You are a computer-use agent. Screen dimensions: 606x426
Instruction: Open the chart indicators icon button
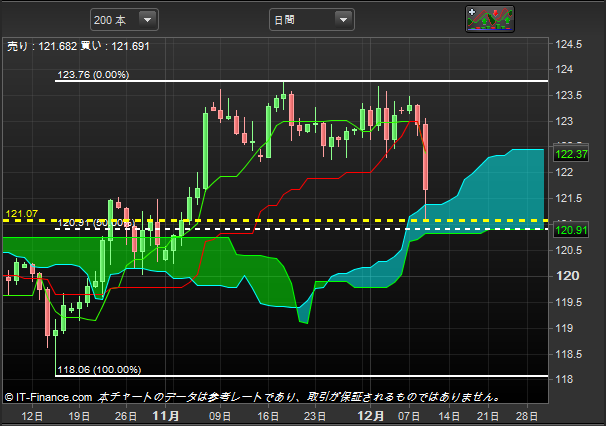click(490, 19)
